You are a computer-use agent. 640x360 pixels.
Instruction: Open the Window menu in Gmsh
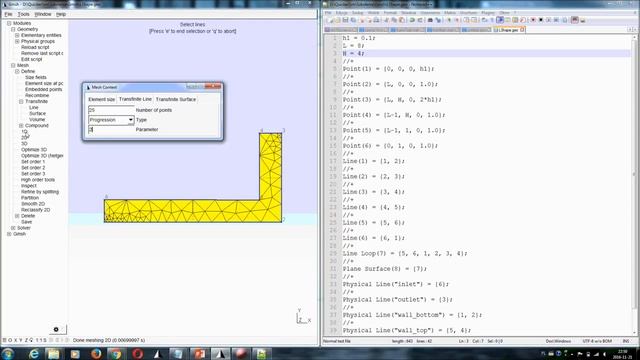(x=43, y=14)
